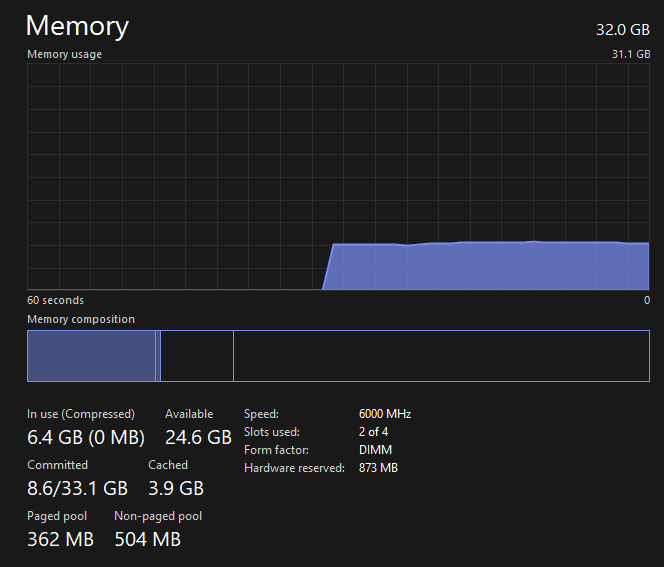Click the large Free segment in composition bar
Viewport: 664px width, 567px height.
[440, 356]
